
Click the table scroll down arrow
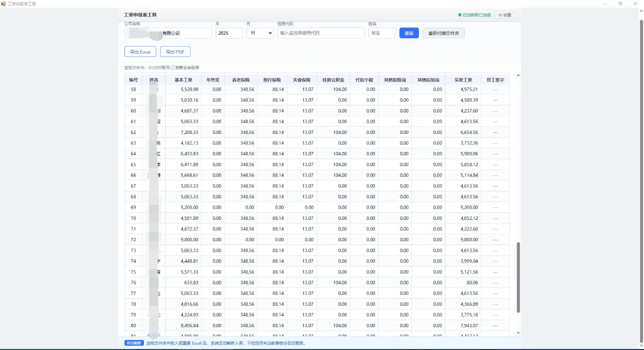point(518,333)
